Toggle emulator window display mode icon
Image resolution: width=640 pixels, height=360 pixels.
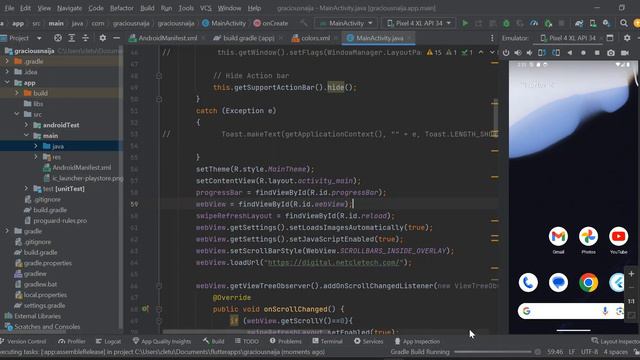point(610,38)
